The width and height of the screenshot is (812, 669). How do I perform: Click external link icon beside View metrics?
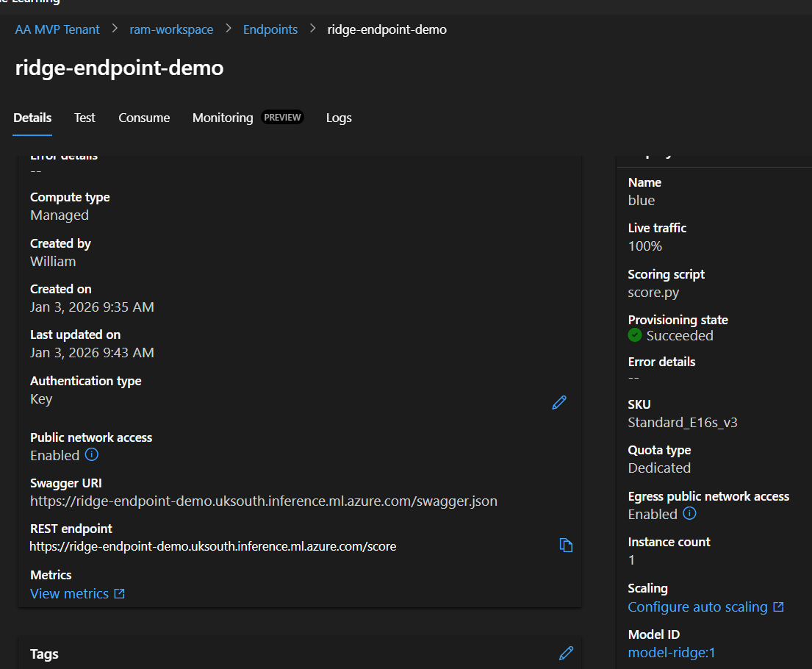(x=120, y=593)
